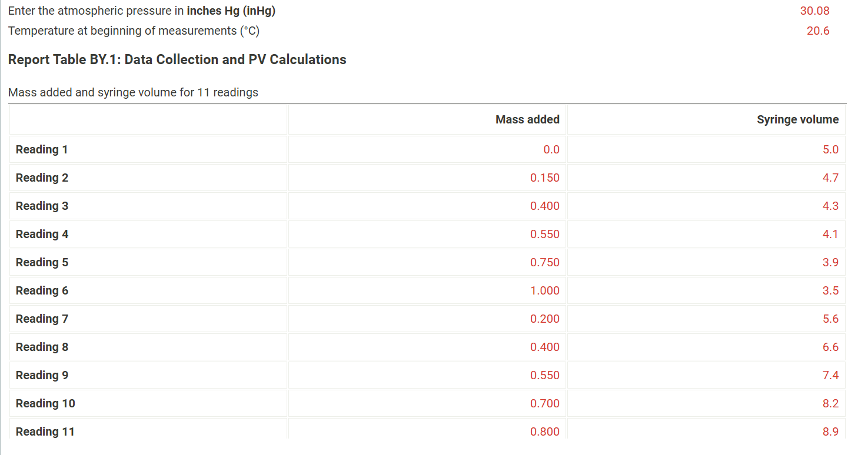Screen dimensions: 868x455
Task: Click the Mass added column header
Action: pyautogui.click(x=527, y=119)
